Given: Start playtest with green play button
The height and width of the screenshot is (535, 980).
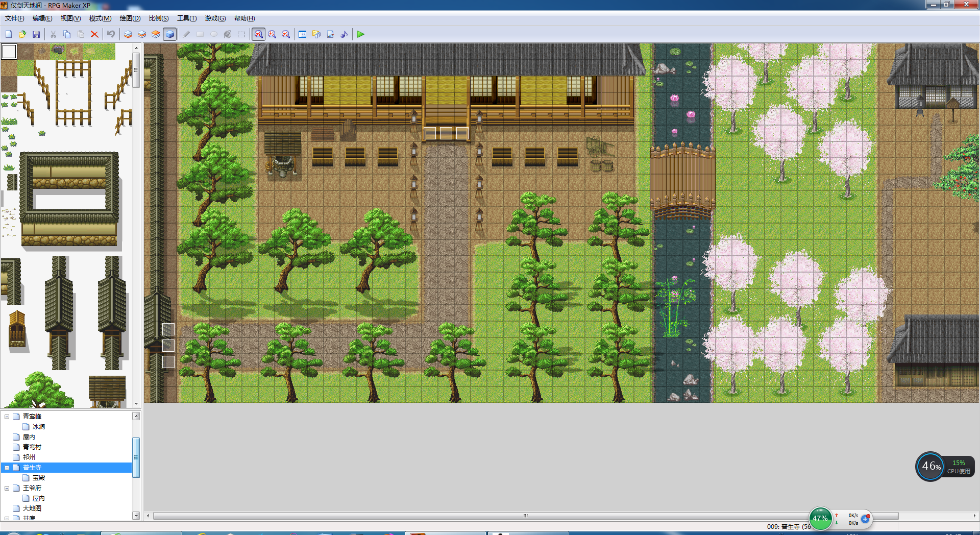Looking at the screenshot, I should pos(361,34).
